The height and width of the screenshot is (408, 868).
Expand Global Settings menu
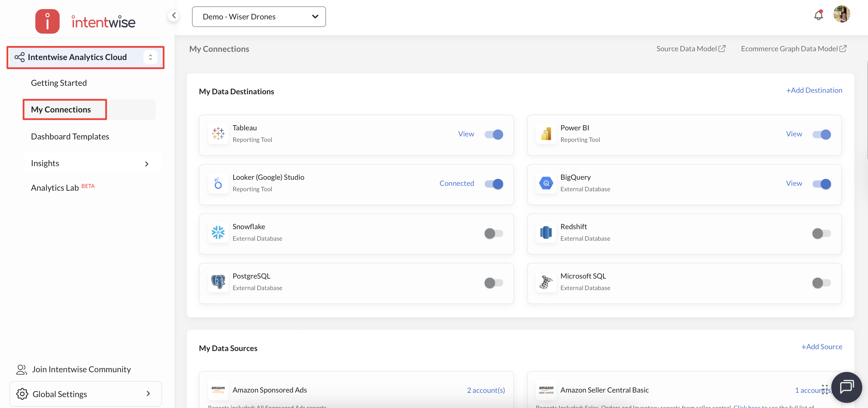point(86,394)
